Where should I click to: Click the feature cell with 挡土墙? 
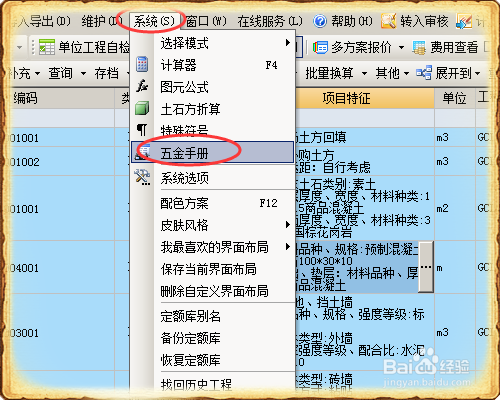click(365, 333)
